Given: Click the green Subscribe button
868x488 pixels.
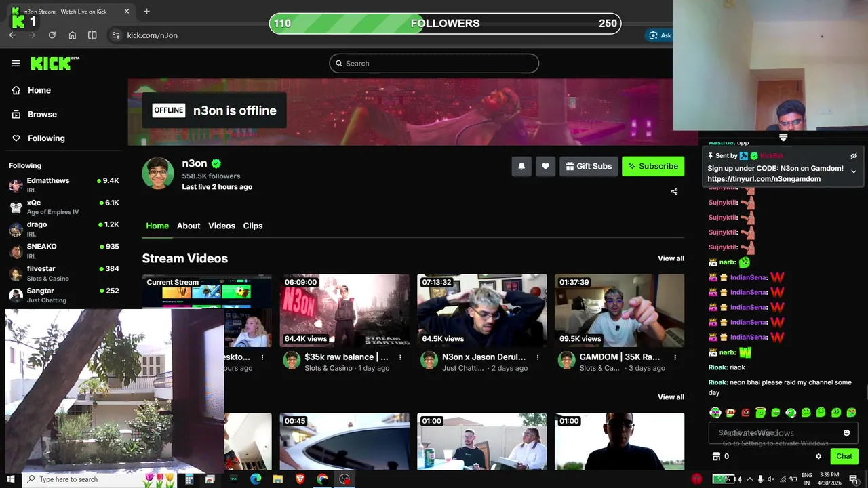Looking at the screenshot, I should coord(653,166).
